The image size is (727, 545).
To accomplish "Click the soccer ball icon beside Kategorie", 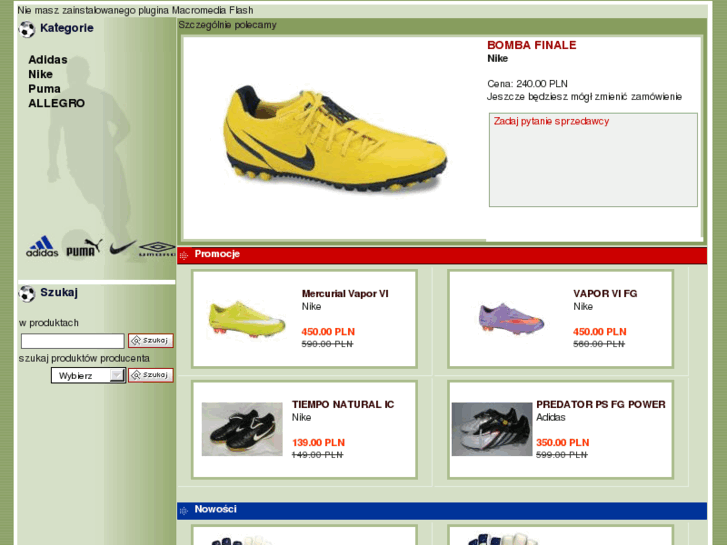I will [27, 29].
